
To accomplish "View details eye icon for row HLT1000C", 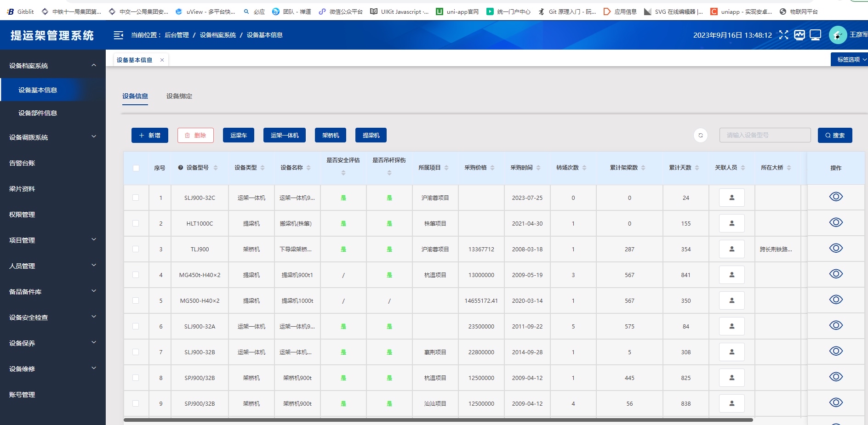I will [836, 222].
